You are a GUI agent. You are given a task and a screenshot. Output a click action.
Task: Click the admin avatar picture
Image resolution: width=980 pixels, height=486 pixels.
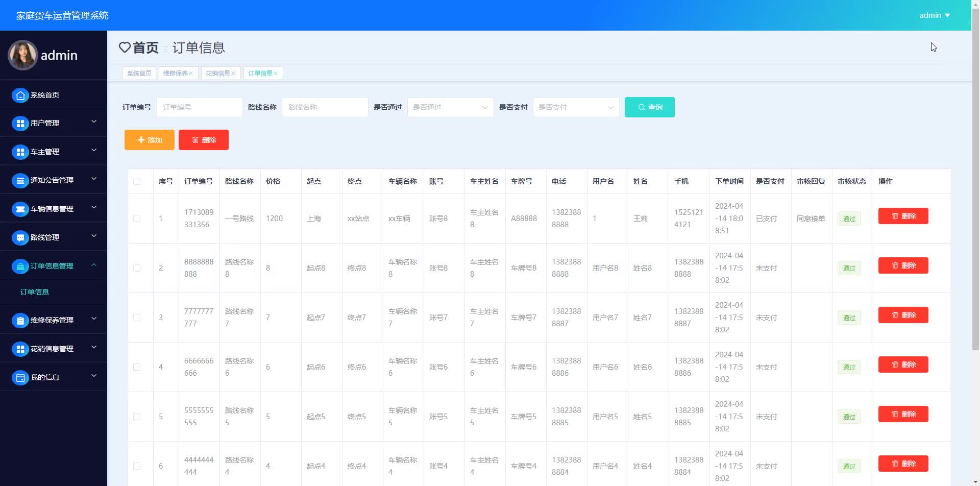point(22,55)
